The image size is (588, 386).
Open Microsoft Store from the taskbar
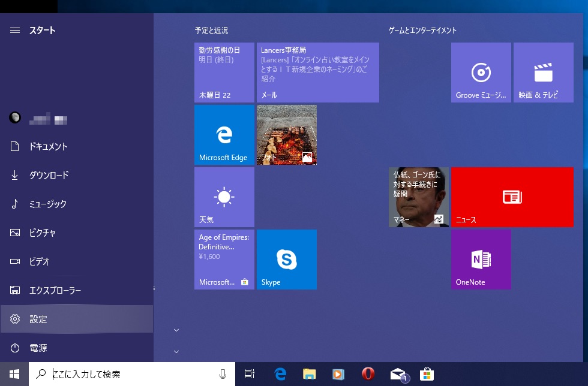[427, 374]
